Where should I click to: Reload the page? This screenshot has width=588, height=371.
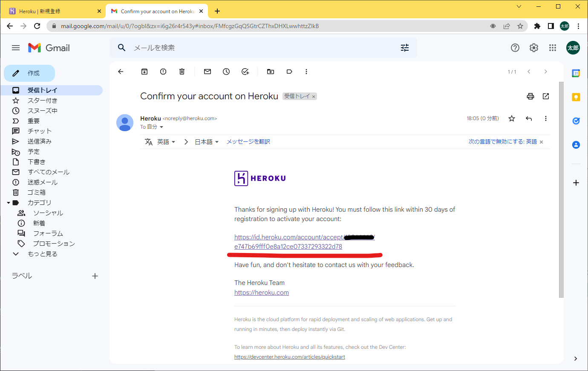click(x=37, y=26)
